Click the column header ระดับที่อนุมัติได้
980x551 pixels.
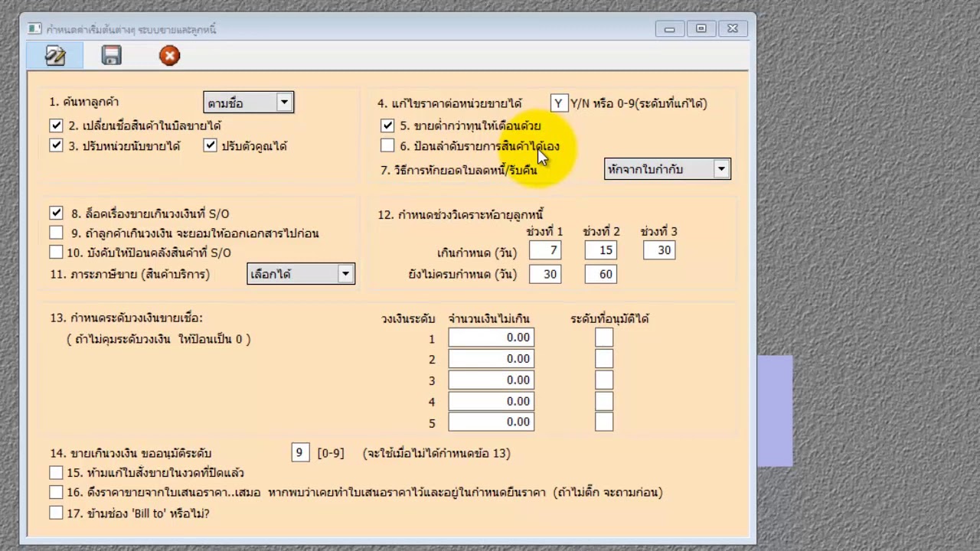point(609,318)
